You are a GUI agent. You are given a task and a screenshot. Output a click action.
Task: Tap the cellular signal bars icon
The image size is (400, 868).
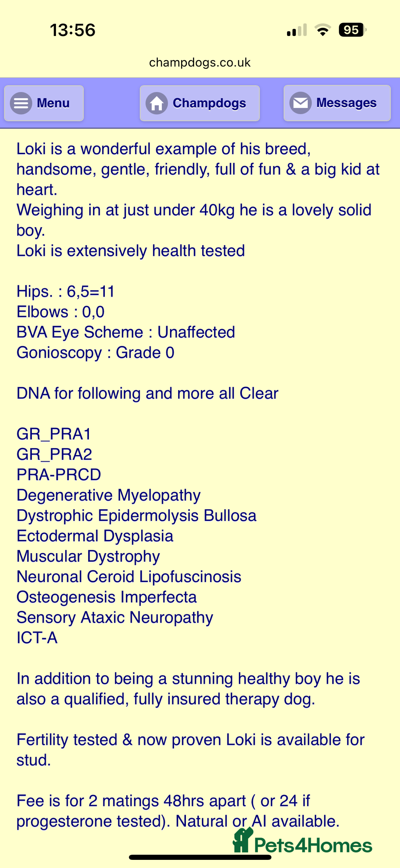click(297, 30)
